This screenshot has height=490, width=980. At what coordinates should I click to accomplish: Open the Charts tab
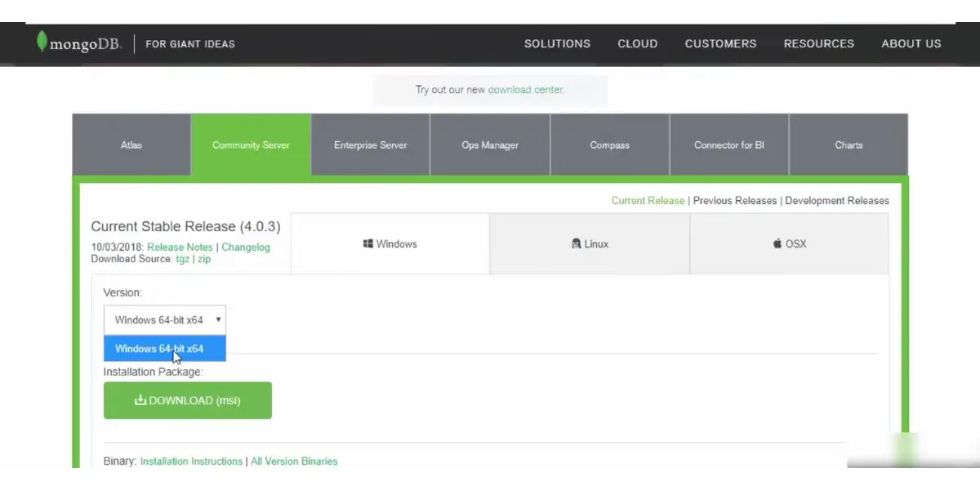coord(849,145)
